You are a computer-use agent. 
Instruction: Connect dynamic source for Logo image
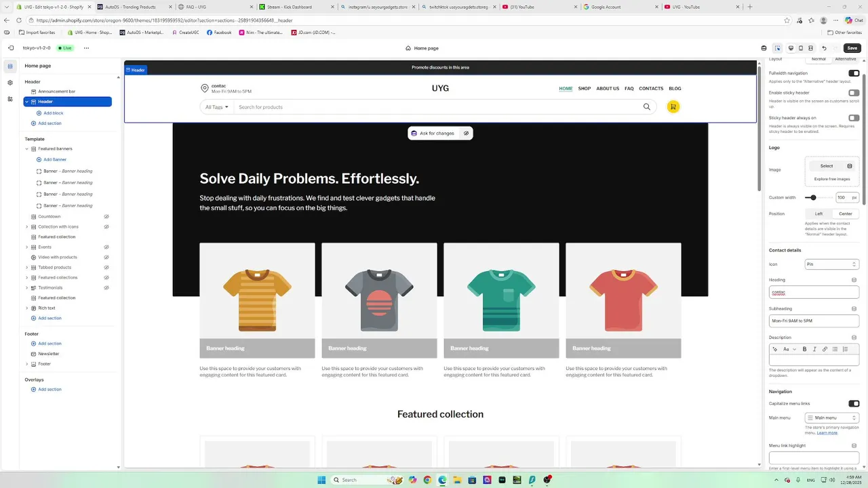[850, 166]
